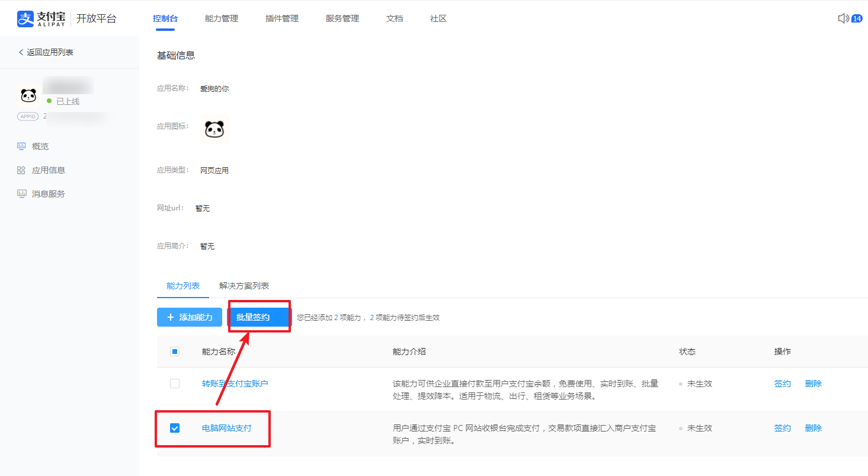Click 未生效 status in 转账到支付宝账户 row
The height and width of the screenshot is (476, 868).
(x=700, y=384)
